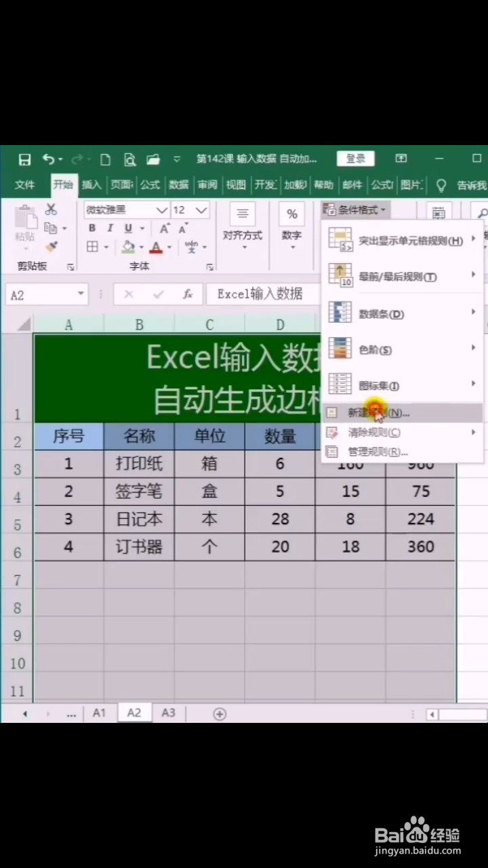The height and width of the screenshot is (868, 488).
Task: Click cell containing 订书器
Action: tap(139, 547)
